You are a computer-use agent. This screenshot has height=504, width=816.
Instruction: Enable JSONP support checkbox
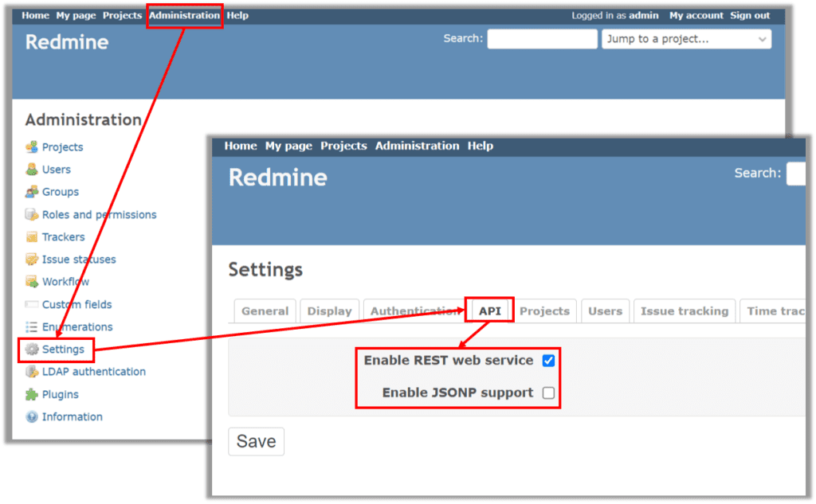(547, 393)
